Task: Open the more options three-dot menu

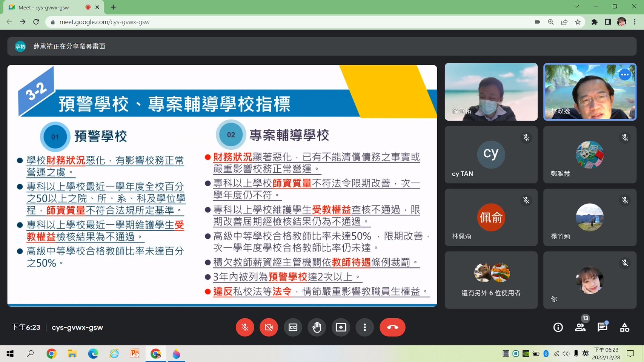Action: [364, 327]
